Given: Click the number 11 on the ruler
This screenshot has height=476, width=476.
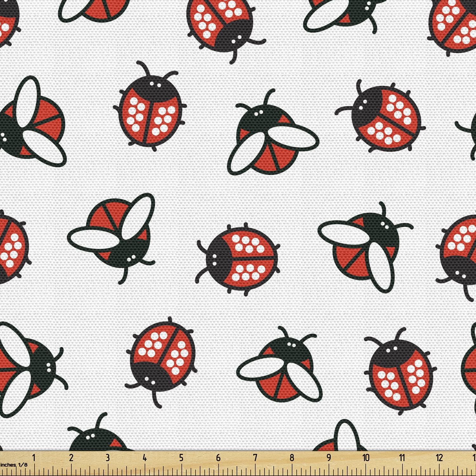Looking at the screenshot, I should pos(402,458).
